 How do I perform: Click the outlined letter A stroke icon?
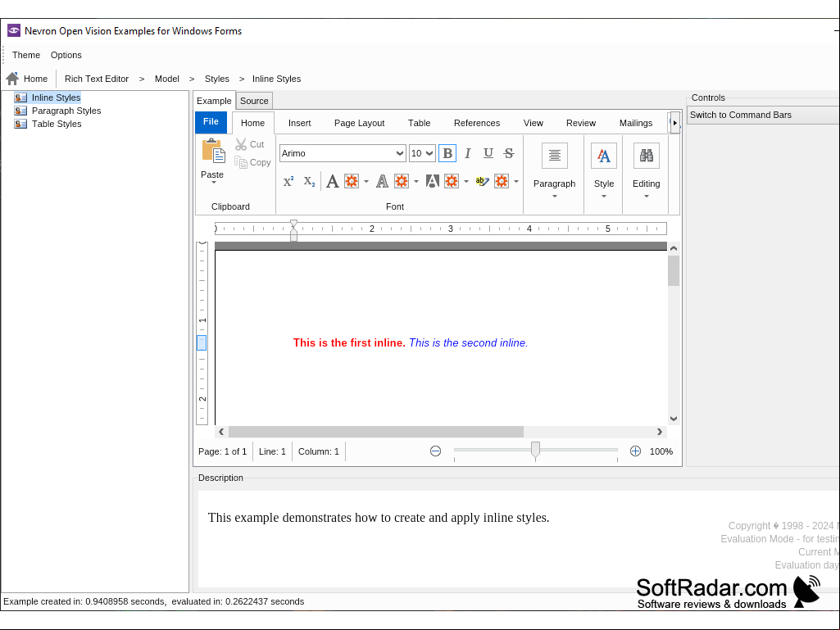point(382,181)
